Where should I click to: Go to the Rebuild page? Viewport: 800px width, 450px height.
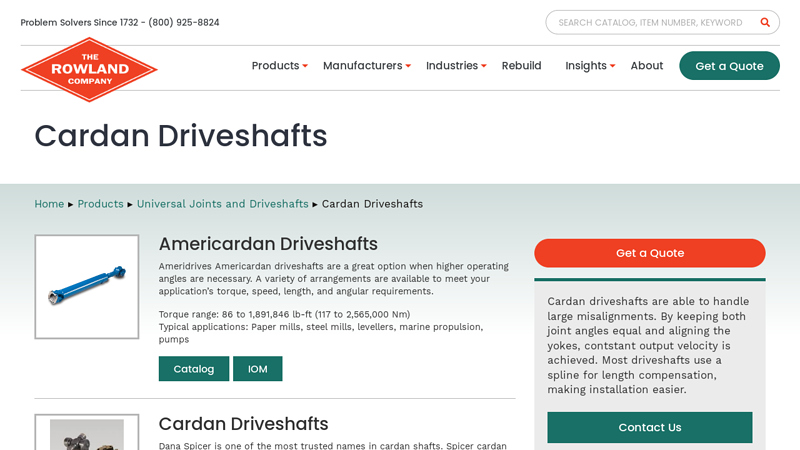521,66
